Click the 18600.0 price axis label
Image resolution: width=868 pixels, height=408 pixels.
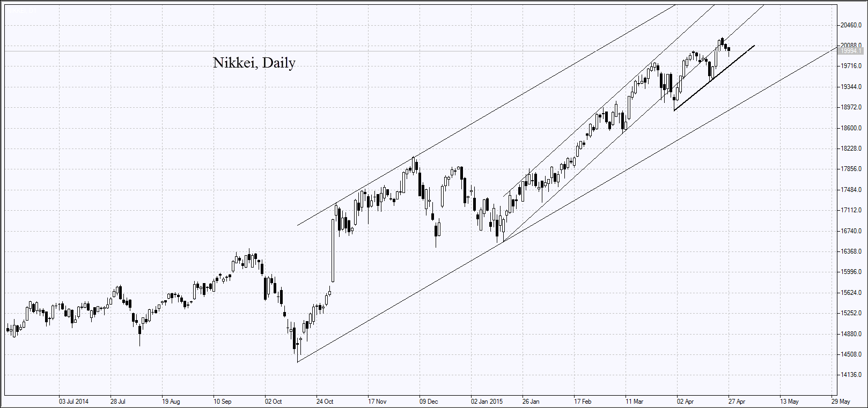click(851, 128)
